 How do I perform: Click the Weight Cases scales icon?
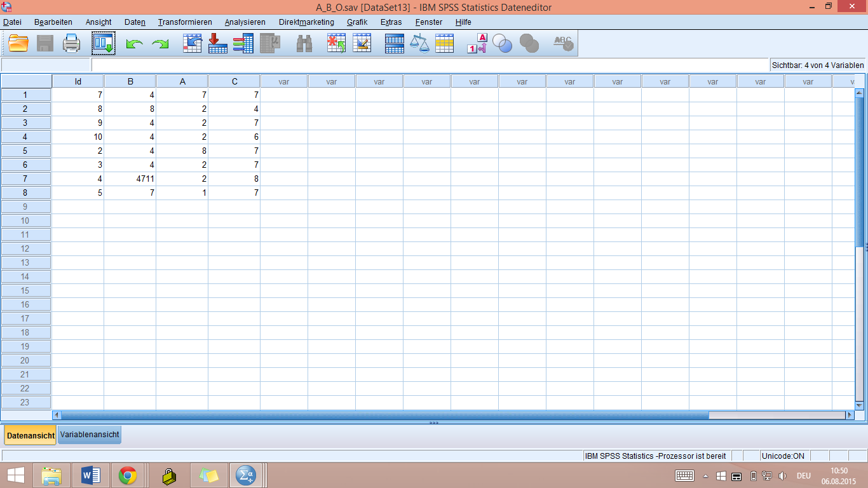[x=419, y=43]
